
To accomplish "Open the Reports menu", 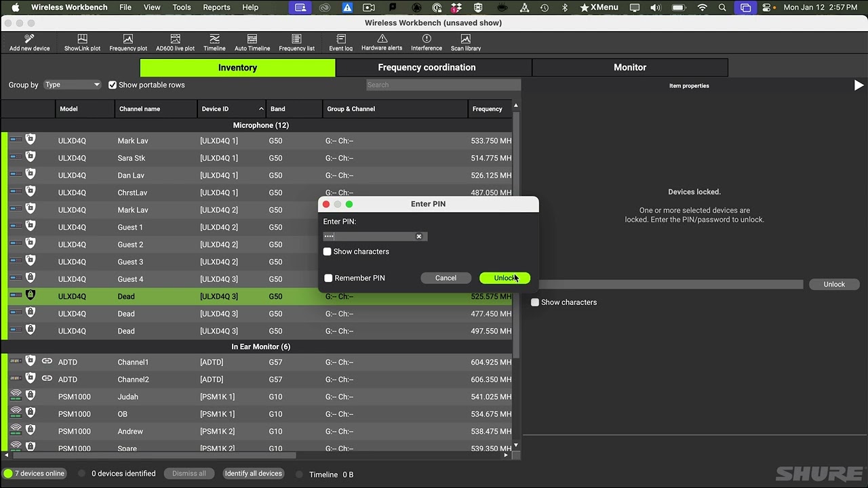I will coord(216,7).
